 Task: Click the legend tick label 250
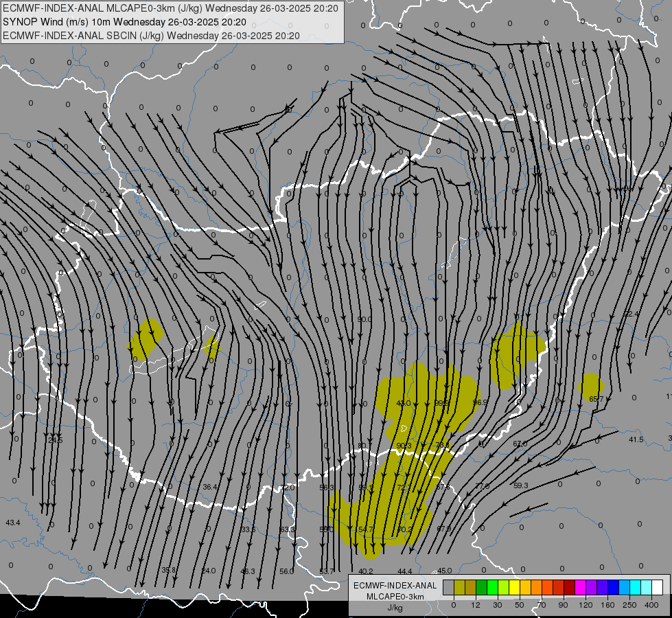(x=629, y=605)
